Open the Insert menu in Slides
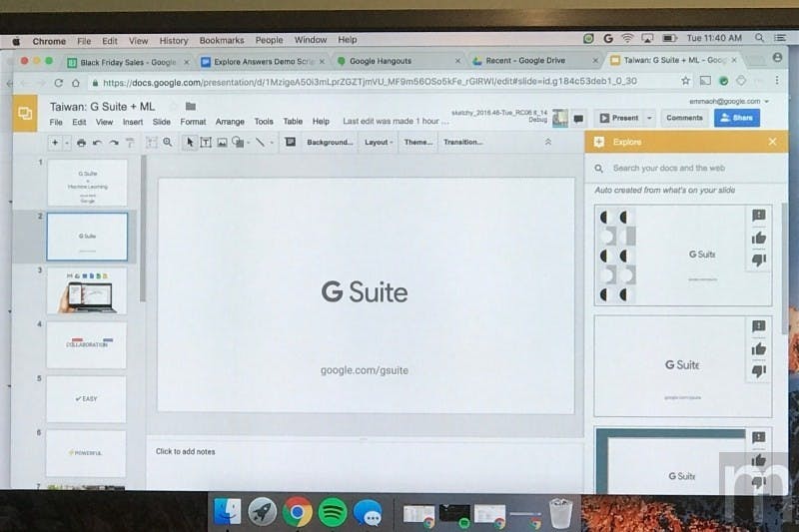This screenshot has width=799, height=532. [133, 122]
